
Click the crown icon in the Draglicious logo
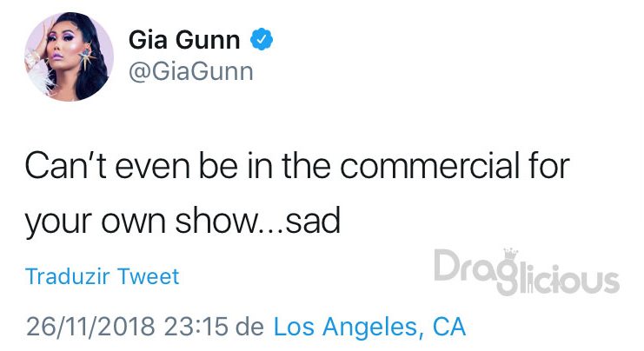click(x=510, y=254)
